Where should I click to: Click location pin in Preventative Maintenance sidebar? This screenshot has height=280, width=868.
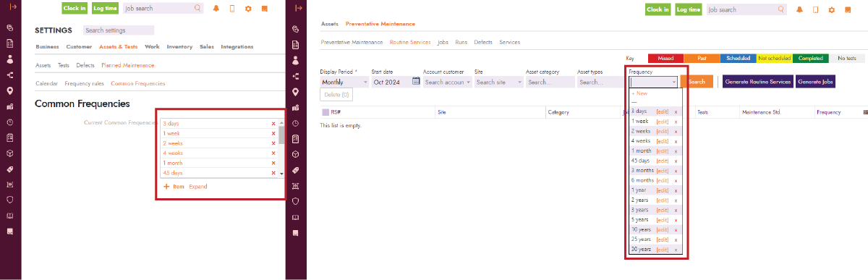295,91
